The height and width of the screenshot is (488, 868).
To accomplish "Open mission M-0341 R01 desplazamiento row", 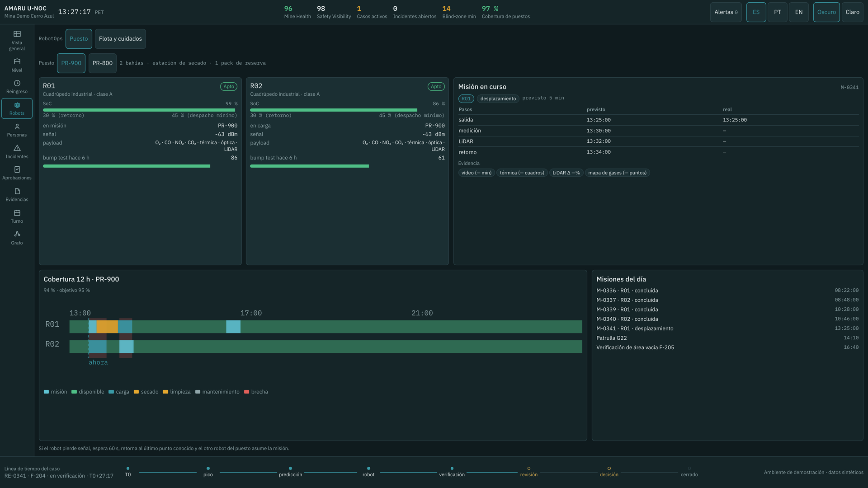I will [x=727, y=328].
